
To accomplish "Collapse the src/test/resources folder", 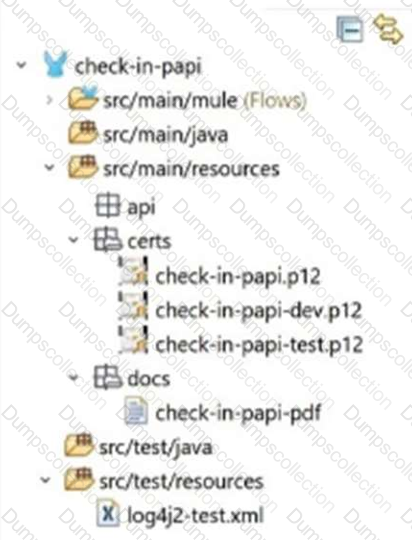I will click(x=45, y=480).
